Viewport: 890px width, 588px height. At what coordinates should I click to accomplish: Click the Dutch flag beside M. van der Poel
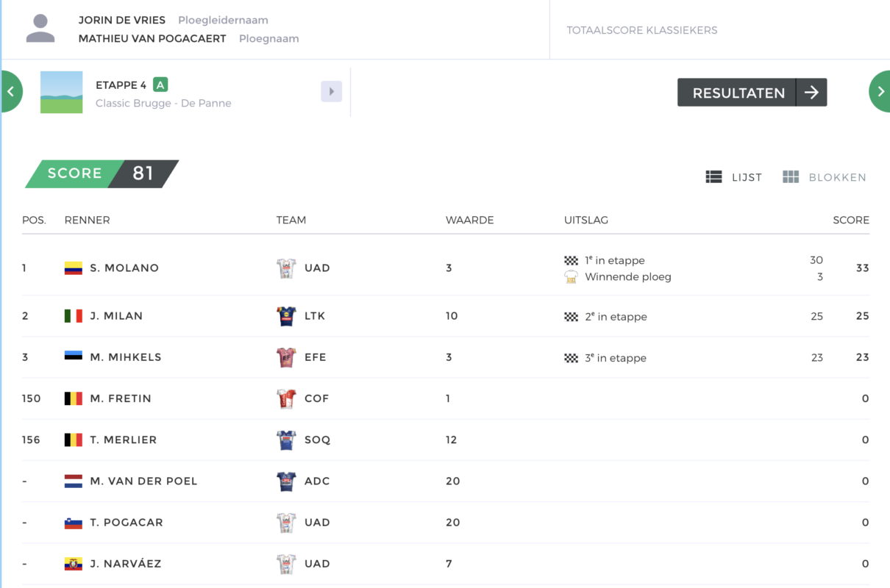click(73, 481)
